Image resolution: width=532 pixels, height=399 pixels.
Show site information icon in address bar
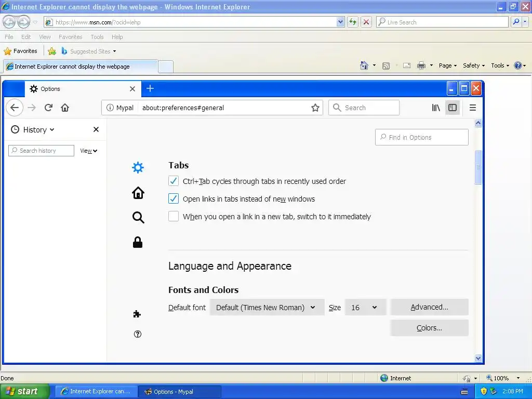pyautogui.click(x=110, y=108)
